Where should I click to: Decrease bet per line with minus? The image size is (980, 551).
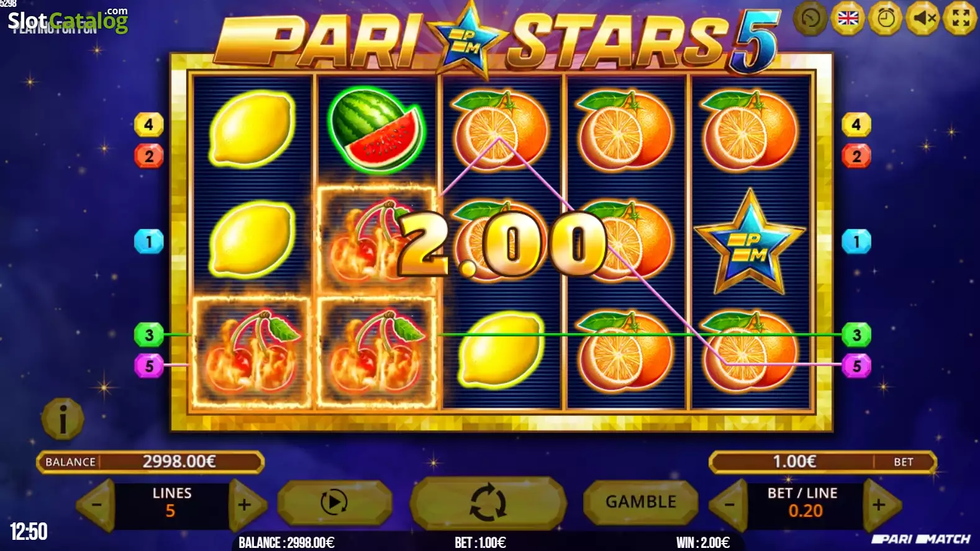[x=728, y=505]
